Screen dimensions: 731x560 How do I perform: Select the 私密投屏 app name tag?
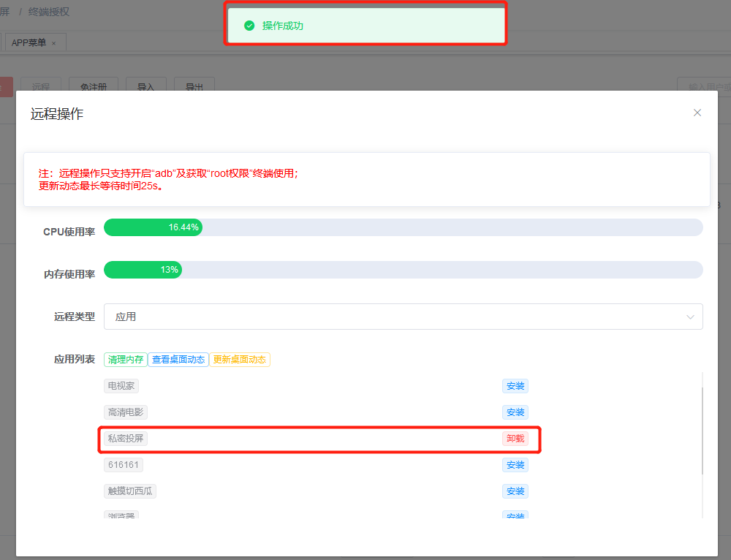click(126, 439)
